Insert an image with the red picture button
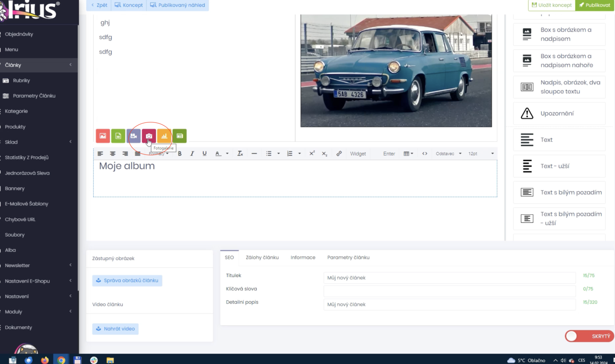 point(103,136)
